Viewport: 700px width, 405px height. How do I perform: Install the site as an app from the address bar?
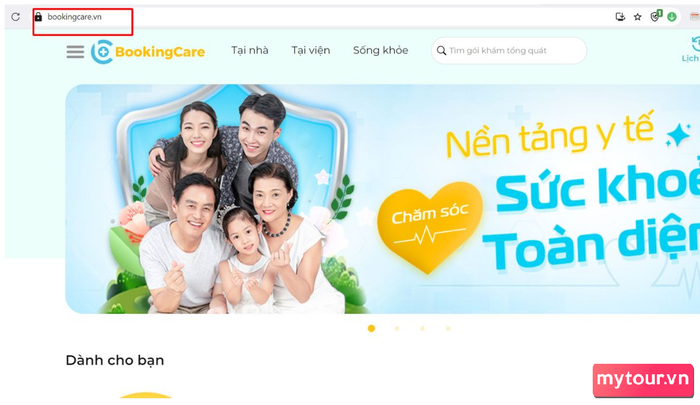point(620,17)
